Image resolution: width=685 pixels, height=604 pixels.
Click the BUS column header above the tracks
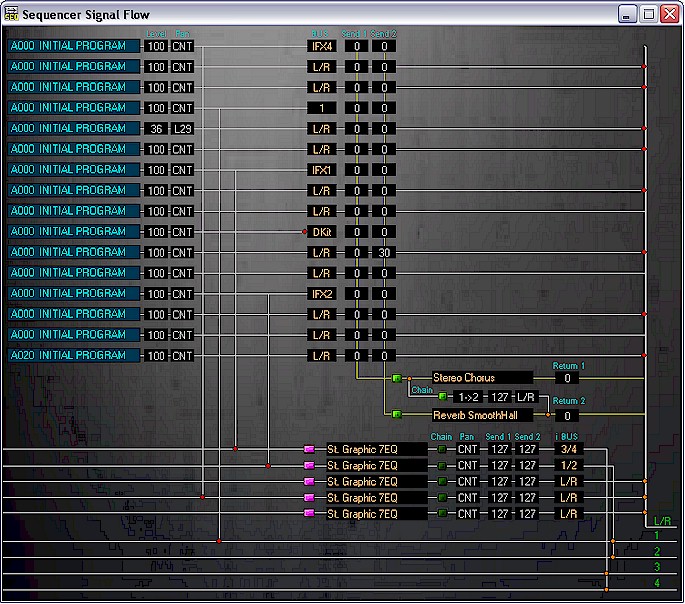[320, 34]
